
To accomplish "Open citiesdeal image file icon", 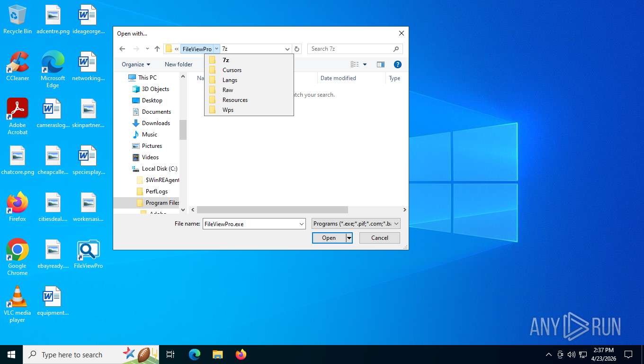I will click(53, 207).
